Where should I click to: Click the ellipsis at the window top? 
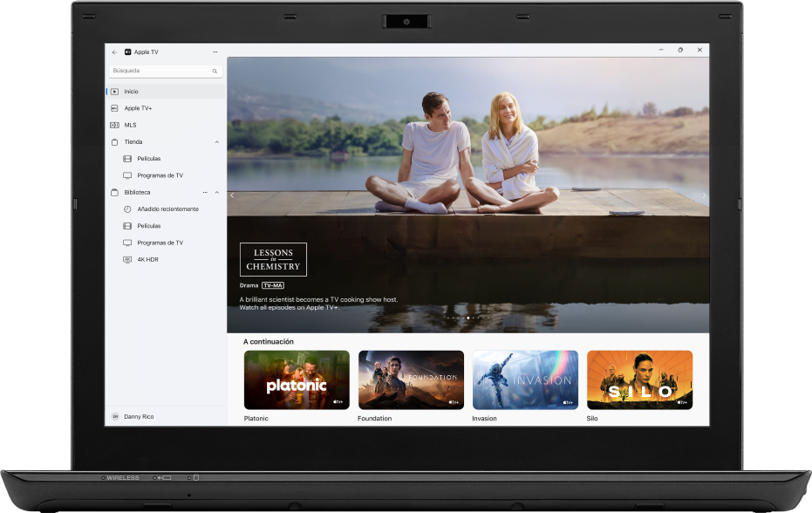point(213,51)
